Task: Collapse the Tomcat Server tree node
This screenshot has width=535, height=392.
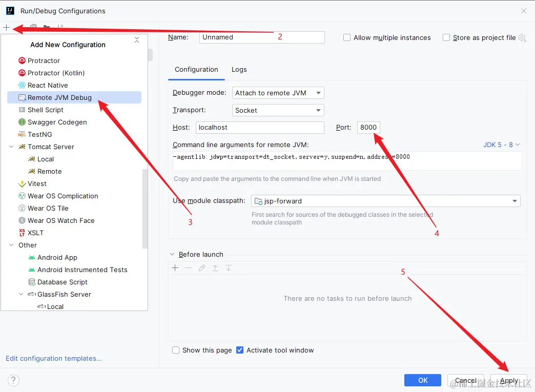Action: (11, 147)
